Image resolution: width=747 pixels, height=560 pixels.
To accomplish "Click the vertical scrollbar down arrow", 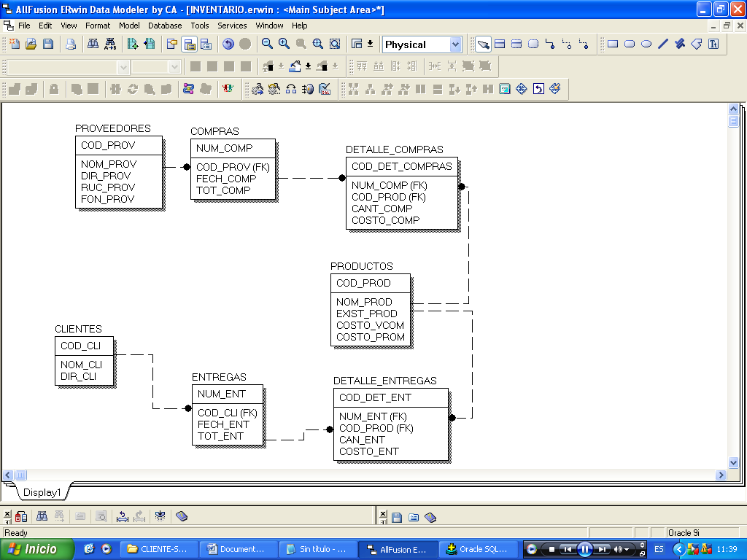I will click(734, 462).
